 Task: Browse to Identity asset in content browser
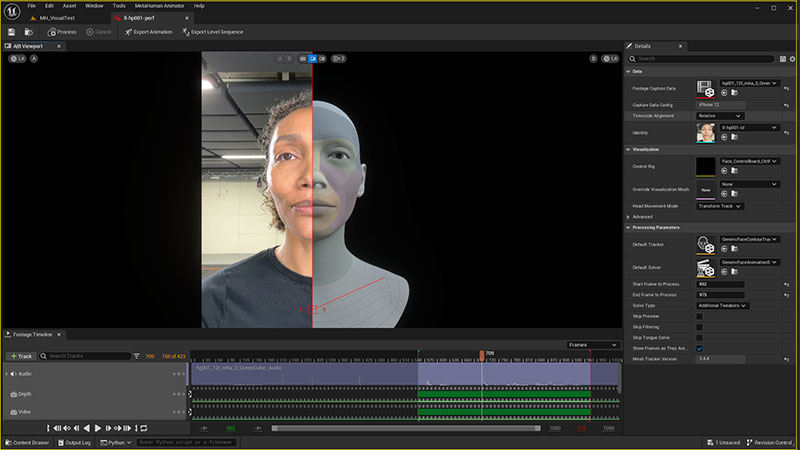pyautogui.click(x=734, y=137)
